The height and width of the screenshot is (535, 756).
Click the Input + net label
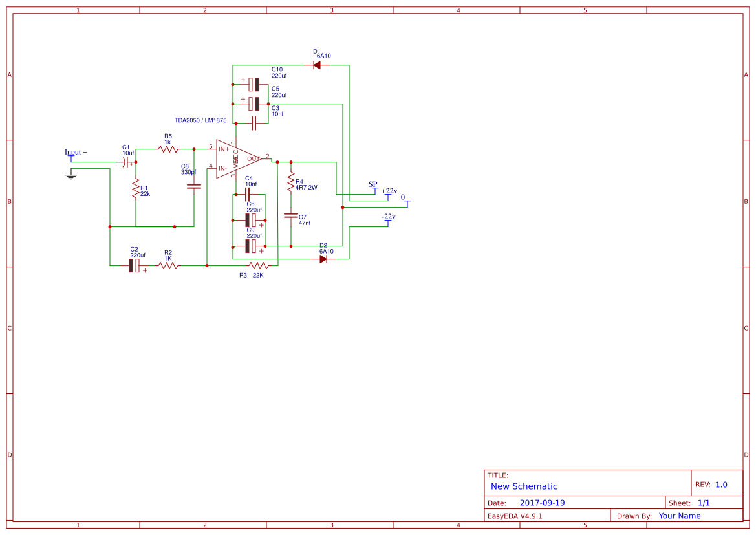click(x=74, y=151)
